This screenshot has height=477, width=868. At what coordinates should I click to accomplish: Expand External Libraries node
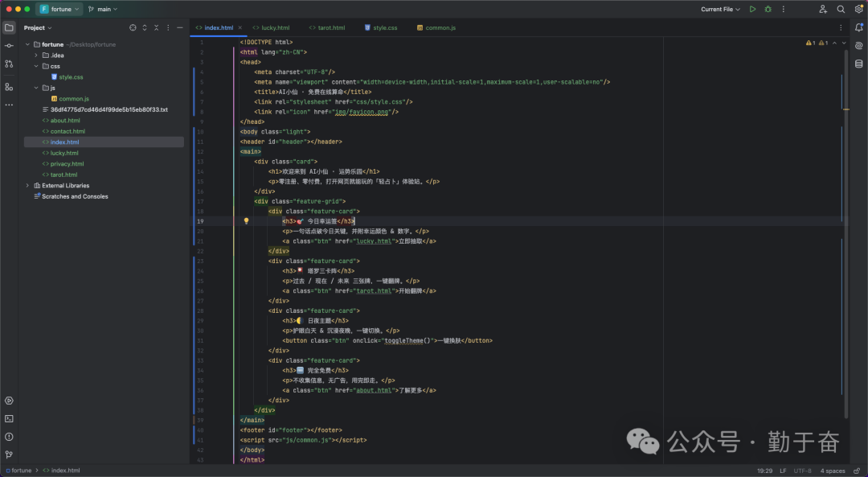tap(27, 186)
